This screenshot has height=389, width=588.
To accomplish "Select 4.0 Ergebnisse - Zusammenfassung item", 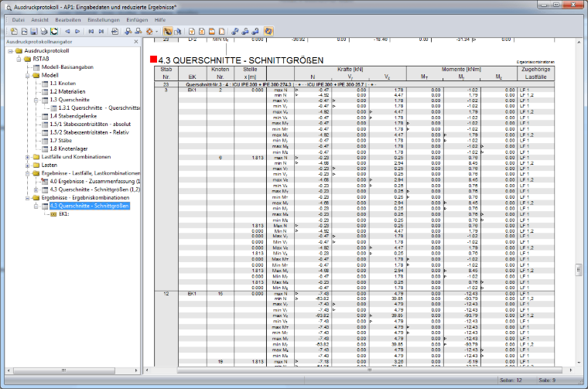I will [95, 182].
